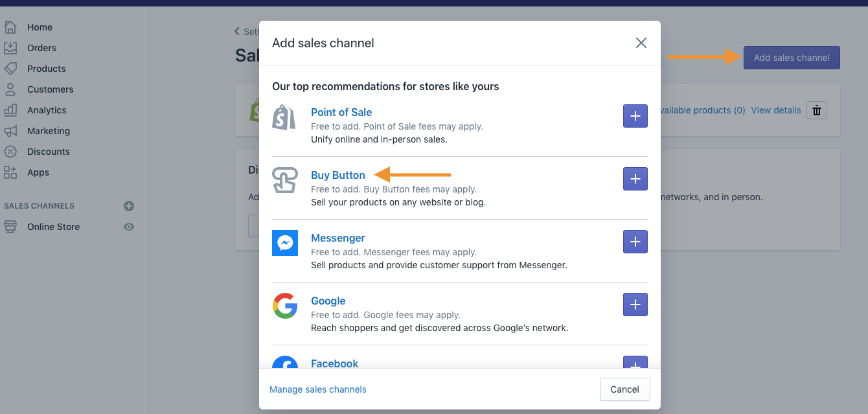Add the Point of Sale channel plus button
The image size is (868, 414).
tap(635, 116)
